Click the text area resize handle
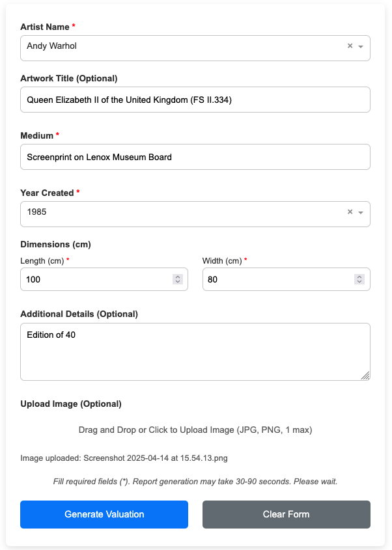The height and width of the screenshot is (550, 392). coord(365,376)
